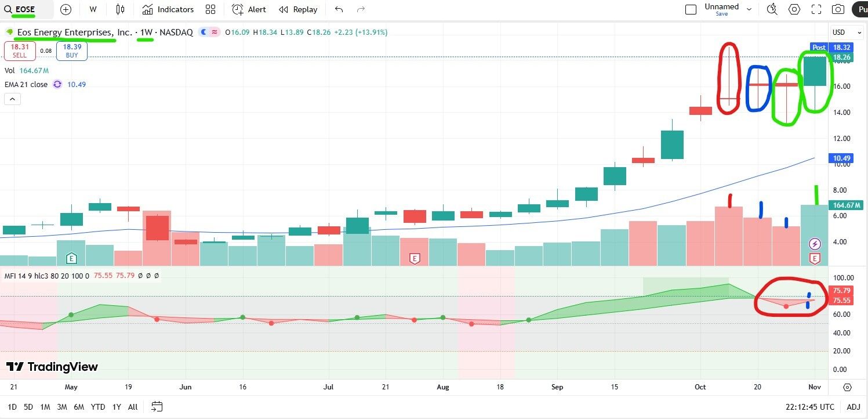The width and height of the screenshot is (868, 419).
Task: Toggle the ADJ adjusted data setting
Action: 854,407
